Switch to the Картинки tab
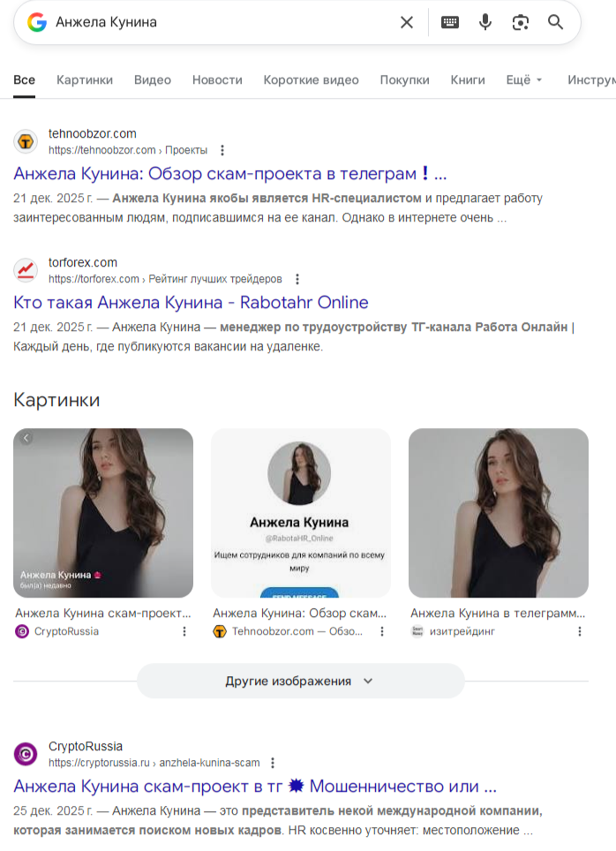This screenshot has height=851, width=616. [x=85, y=79]
